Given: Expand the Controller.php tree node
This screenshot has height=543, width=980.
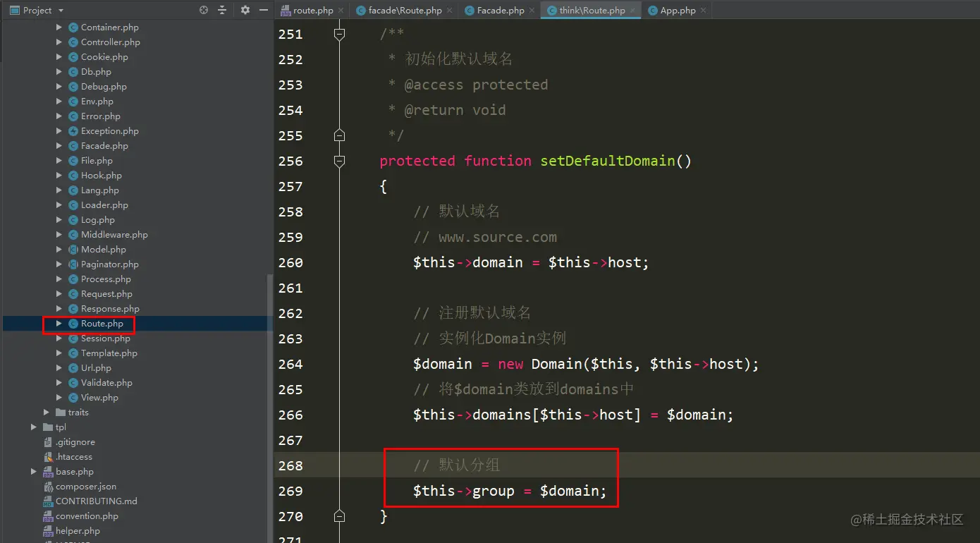Looking at the screenshot, I should pyautogui.click(x=59, y=42).
